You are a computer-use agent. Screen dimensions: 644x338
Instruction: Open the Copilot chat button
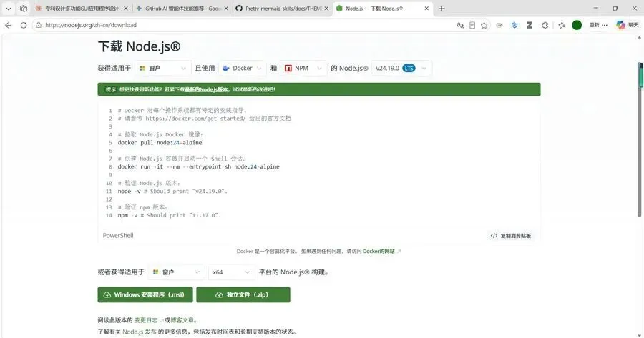[x=627, y=25]
